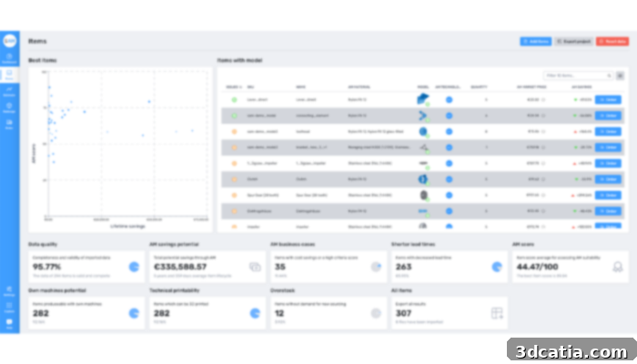637x364 pixels.
Task: Open the AM score card showing 44.47/100
Action: 571,267
